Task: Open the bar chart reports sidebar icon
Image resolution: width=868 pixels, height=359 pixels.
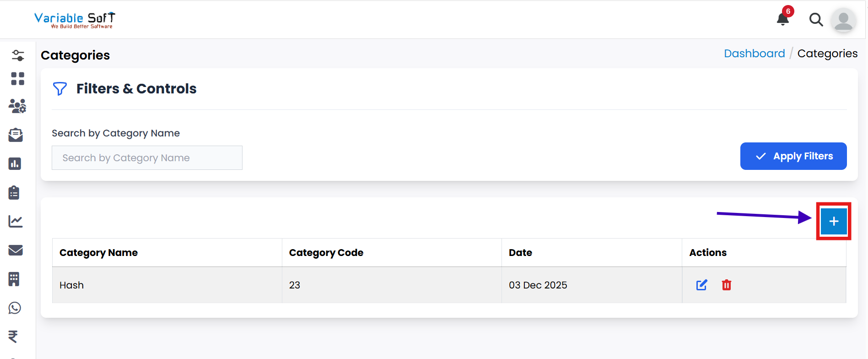Action: (15, 163)
